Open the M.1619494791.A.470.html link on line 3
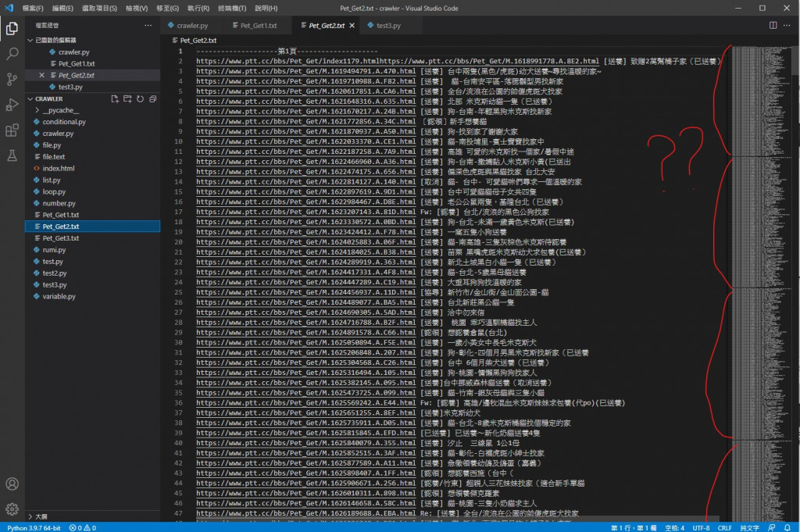This screenshot has width=800, height=532. coord(305,71)
